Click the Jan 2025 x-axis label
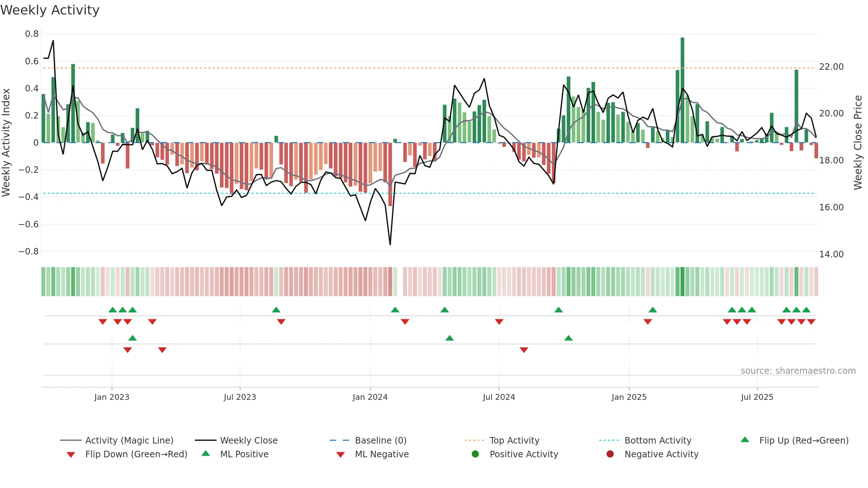The height and width of the screenshot is (488, 868). (x=629, y=397)
